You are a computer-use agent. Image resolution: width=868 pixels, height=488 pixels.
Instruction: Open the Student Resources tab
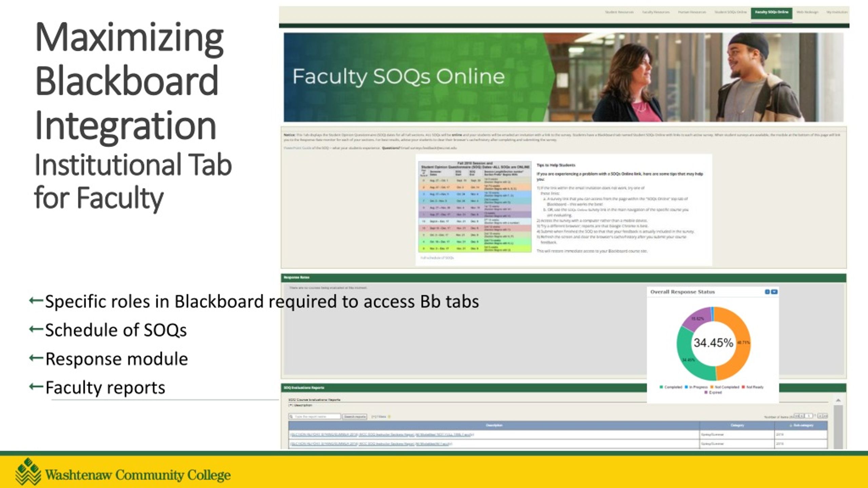(619, 12)
